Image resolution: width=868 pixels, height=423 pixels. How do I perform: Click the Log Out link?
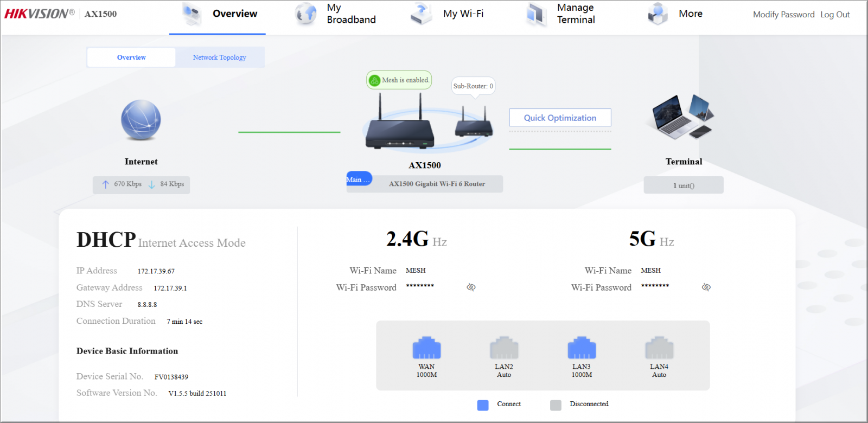(835, 15)
